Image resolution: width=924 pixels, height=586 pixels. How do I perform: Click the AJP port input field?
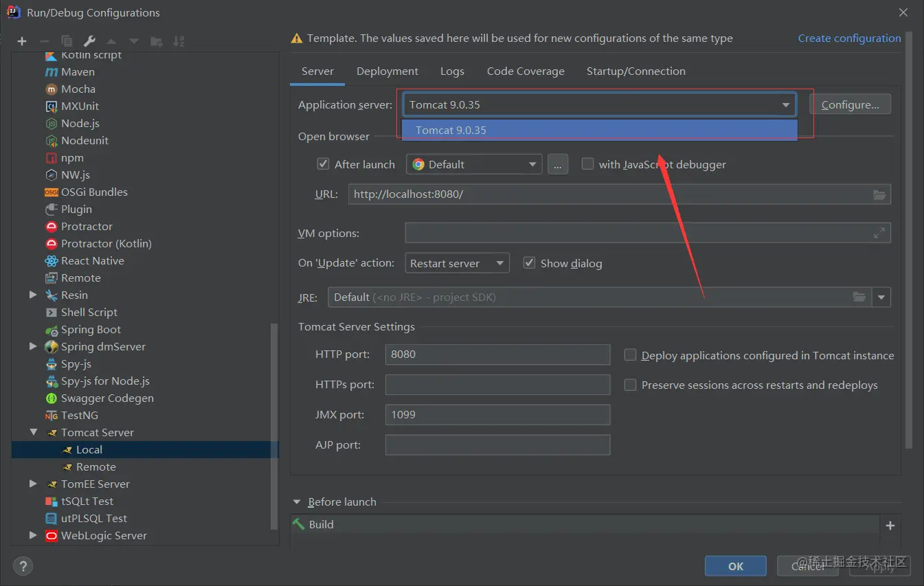(497, 444)
